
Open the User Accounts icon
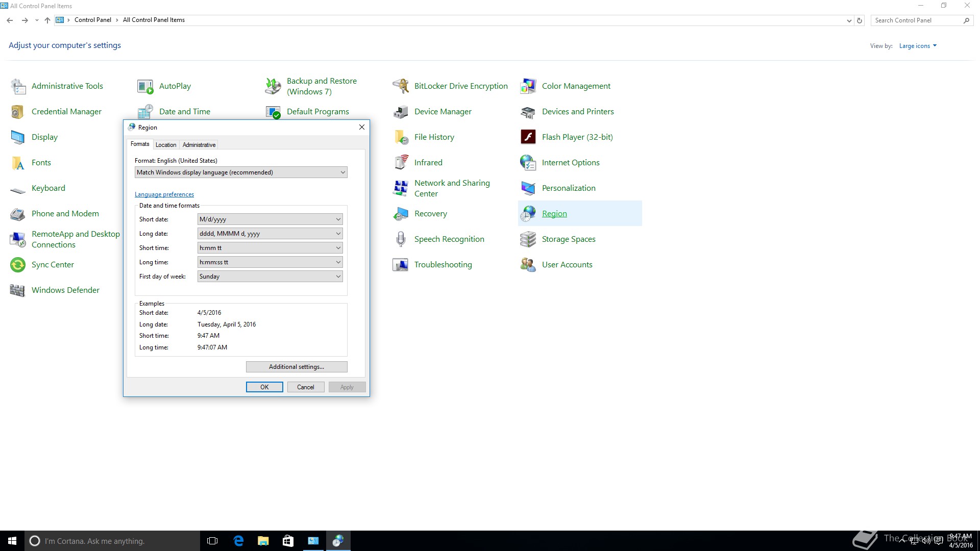(x=528, y=265)
